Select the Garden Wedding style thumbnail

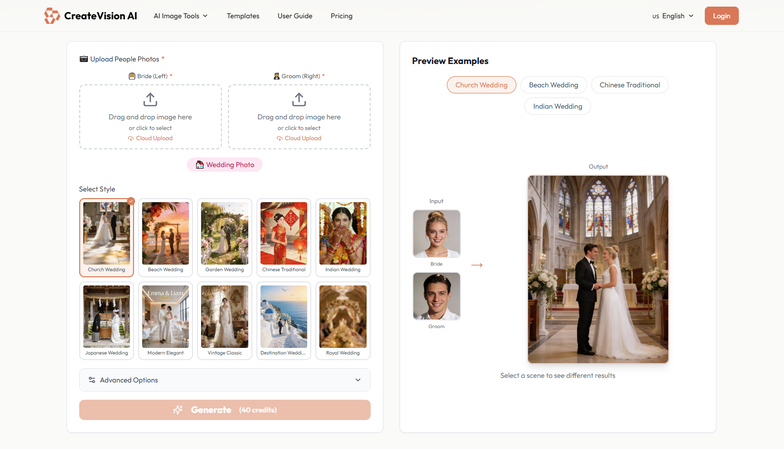pos(224,238)
